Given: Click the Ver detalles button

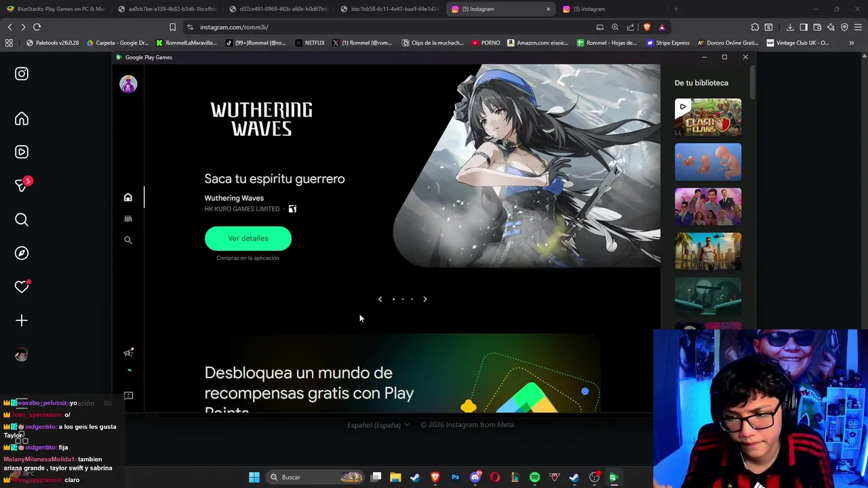Looking at the screenshot, I should point(248,239).
